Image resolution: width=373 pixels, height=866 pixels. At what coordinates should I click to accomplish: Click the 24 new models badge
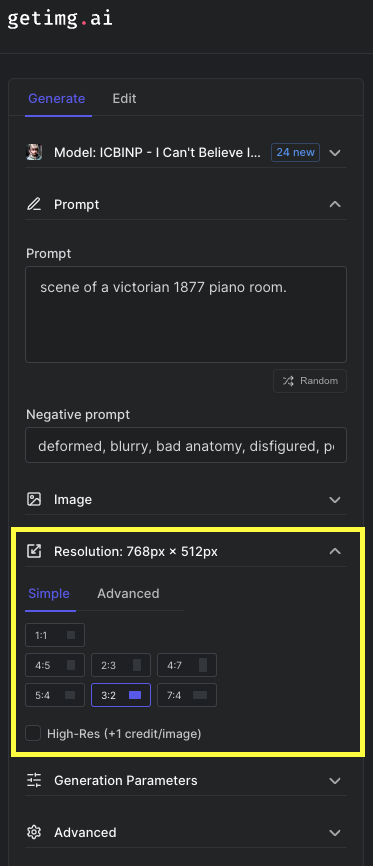(x=296, y=152)
